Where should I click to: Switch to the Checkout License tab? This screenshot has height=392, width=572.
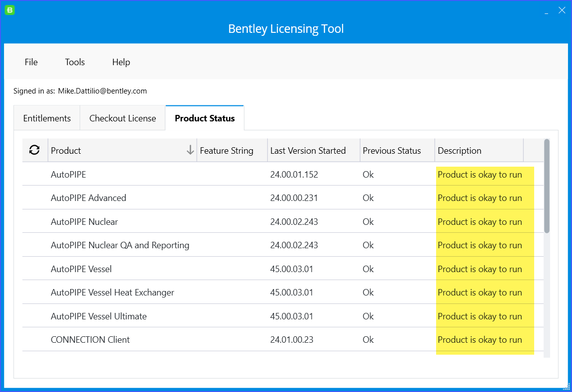point(122,118)
